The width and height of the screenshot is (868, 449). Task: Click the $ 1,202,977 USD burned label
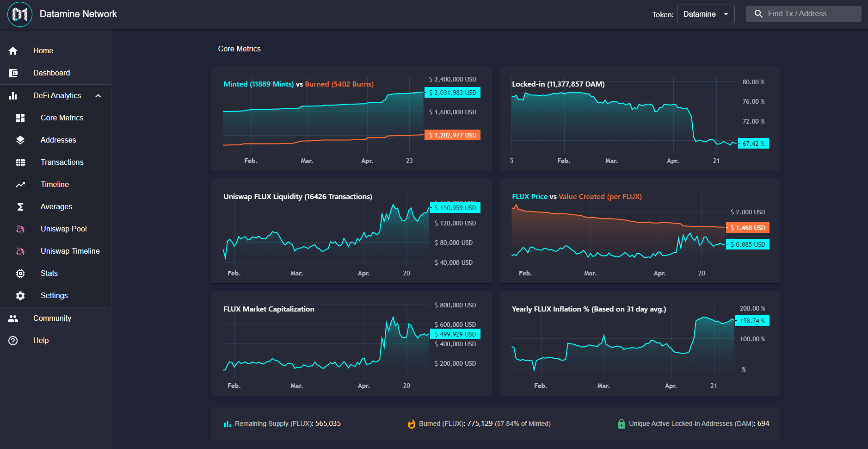click(x=453, y=135)
